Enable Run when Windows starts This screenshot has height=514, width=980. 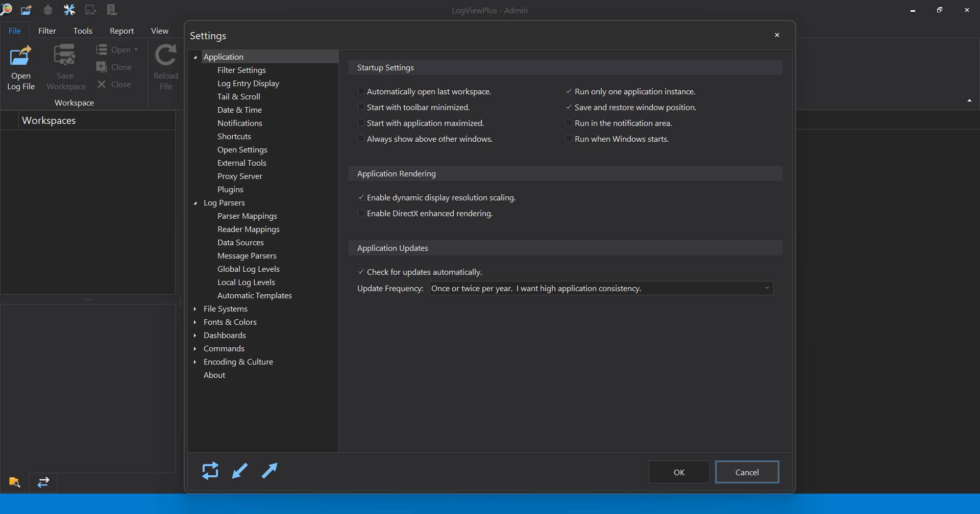569,139
